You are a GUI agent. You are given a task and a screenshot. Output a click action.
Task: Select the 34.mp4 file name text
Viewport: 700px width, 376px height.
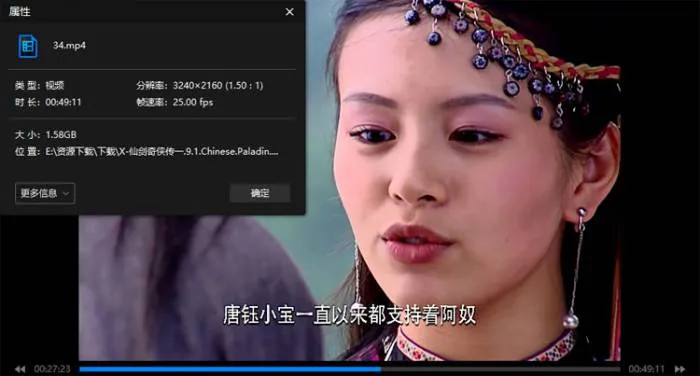(69, 46)
